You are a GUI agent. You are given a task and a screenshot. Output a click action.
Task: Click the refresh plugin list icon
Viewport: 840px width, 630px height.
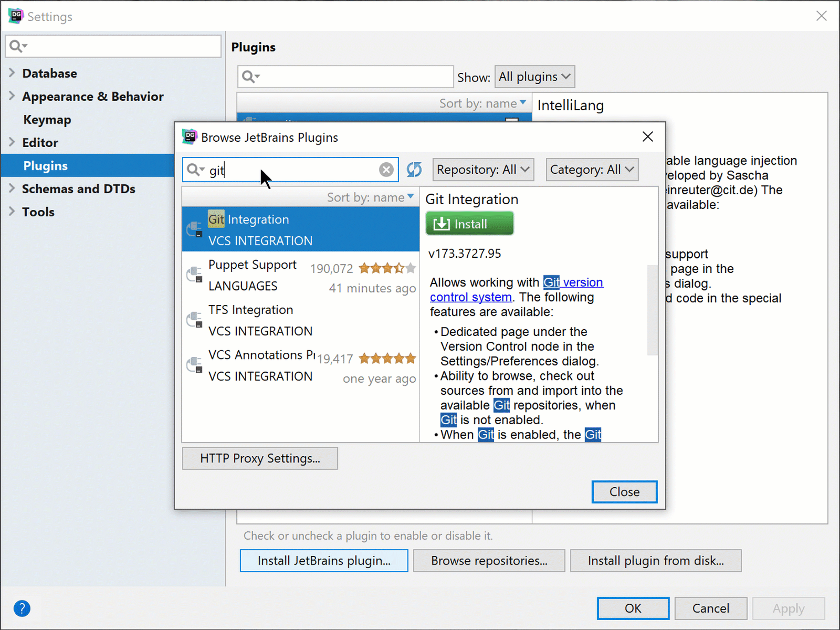[x=414, y=170]
